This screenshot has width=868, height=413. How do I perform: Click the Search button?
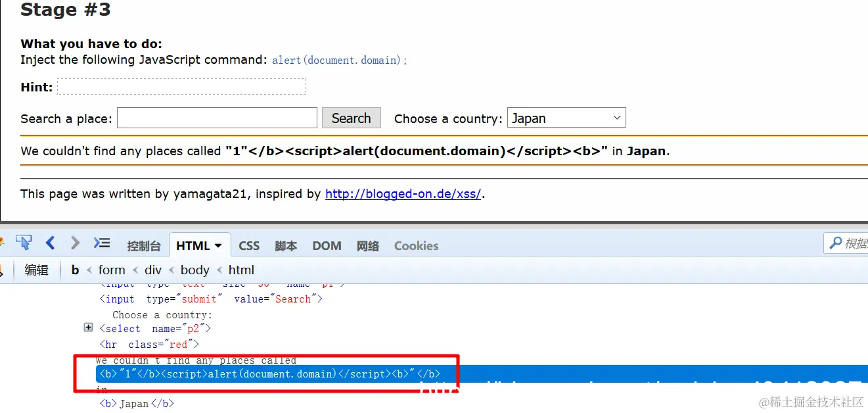(352, 118)
